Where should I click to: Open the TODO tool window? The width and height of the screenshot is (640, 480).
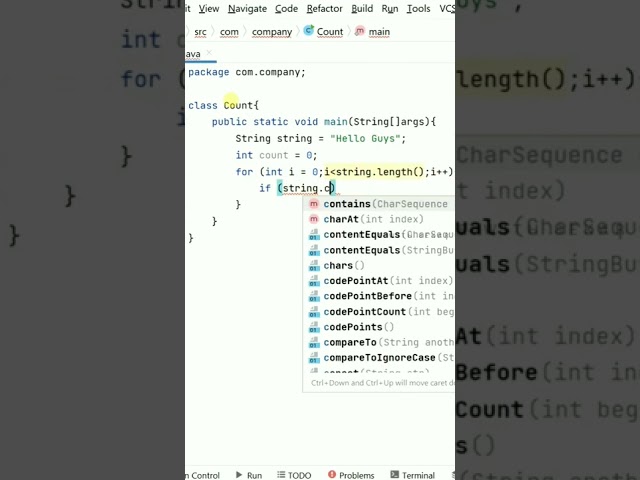(x=294, y=475)
